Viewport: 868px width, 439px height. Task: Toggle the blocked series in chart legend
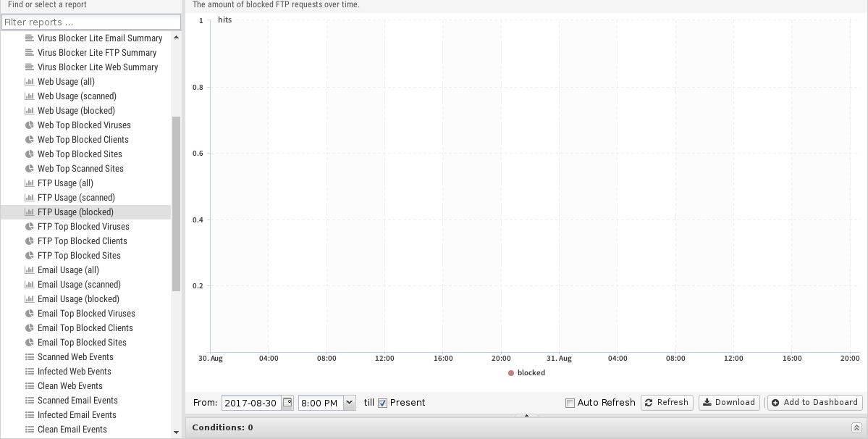click(526, 372)
